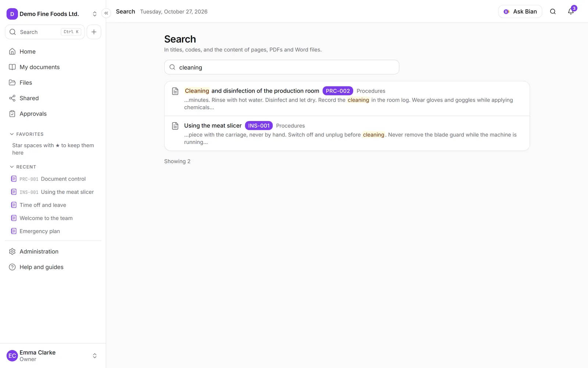Click the Administration gear icon

(12, 251)
